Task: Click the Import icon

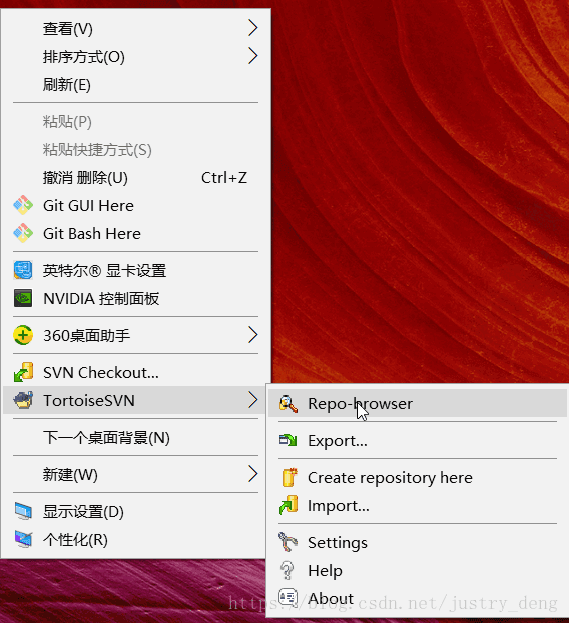Action: (x=288, y=505)
